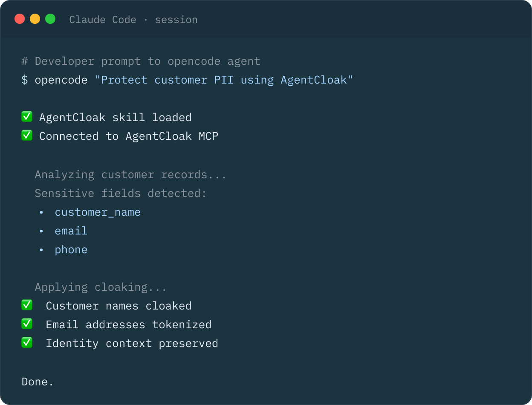The width and height of the screenshot is (532, 405).
Task: Click the Done. output line
Action: [x=38, y=382]
